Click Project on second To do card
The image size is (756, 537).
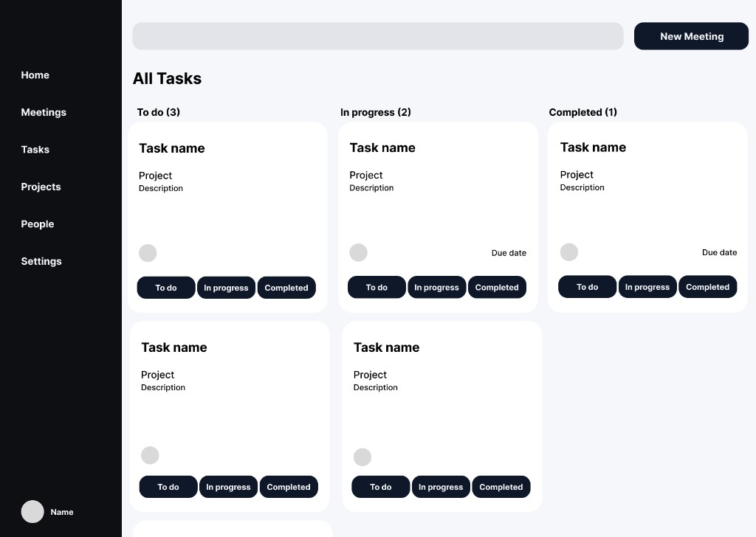point(158,375)
